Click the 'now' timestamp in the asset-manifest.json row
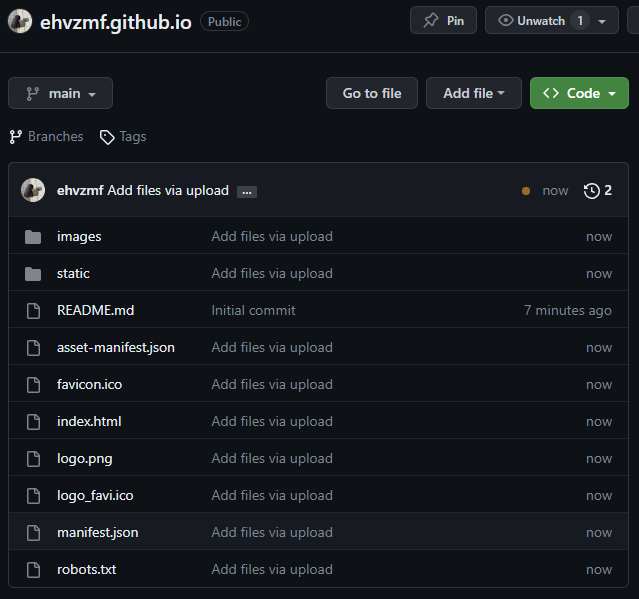Screen dimensions: 639x599 tap(599, 348)
